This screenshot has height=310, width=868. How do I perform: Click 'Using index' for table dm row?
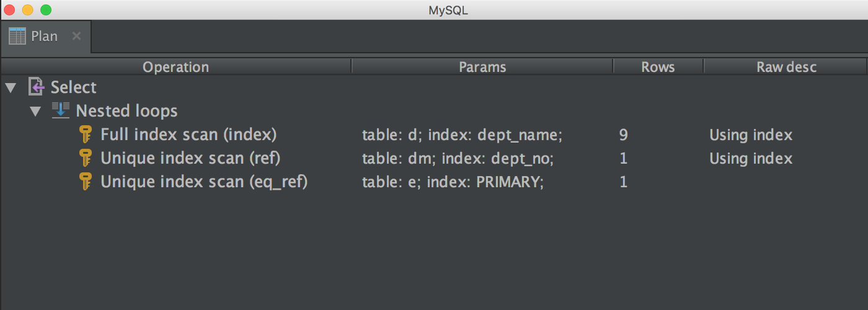[751, 159]
